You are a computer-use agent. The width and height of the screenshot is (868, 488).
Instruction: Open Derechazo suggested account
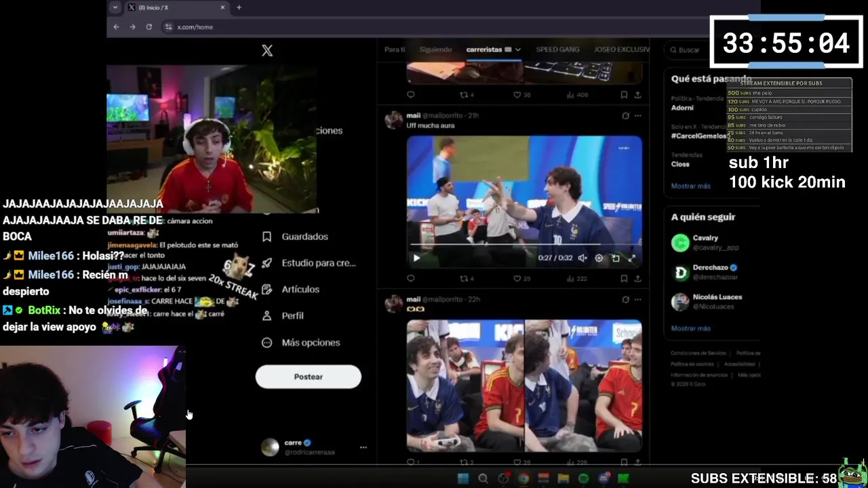click(705, 272)
